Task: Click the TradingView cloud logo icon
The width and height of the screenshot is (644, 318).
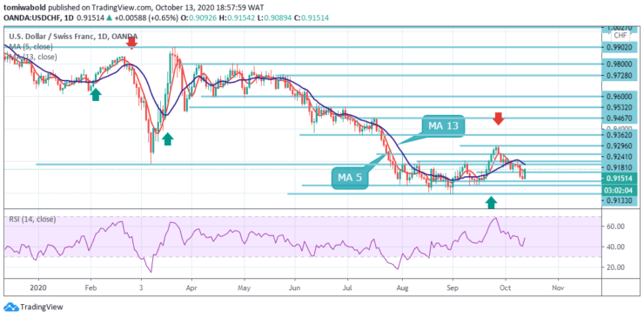Action: point(10,307)
